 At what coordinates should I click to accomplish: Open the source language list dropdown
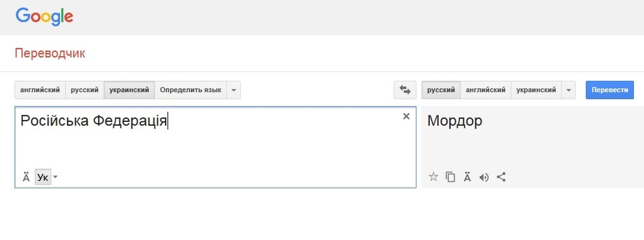coord(233,90)
